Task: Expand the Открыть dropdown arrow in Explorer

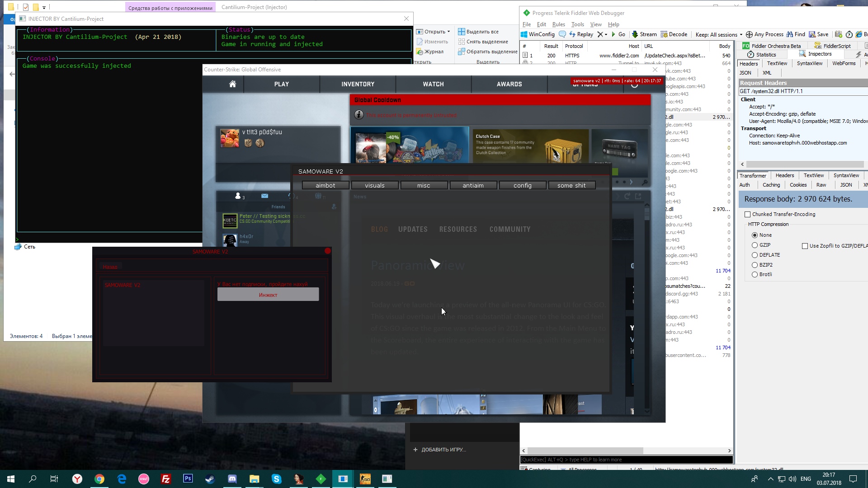Action: point(448,32)
